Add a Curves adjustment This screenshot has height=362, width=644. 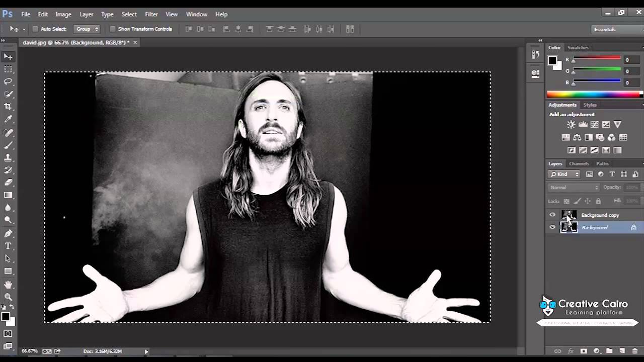(x=594, y=125)
